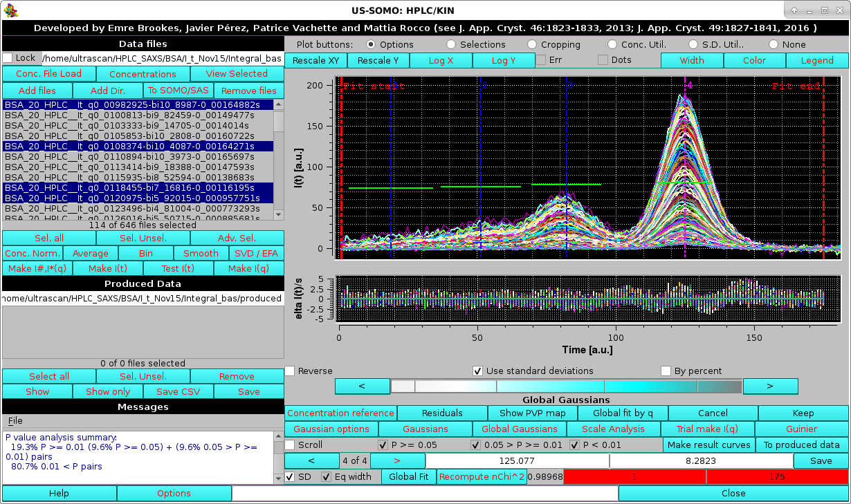
Task: Select the Cropping plot mode radio button
Action: pos(531,44)
